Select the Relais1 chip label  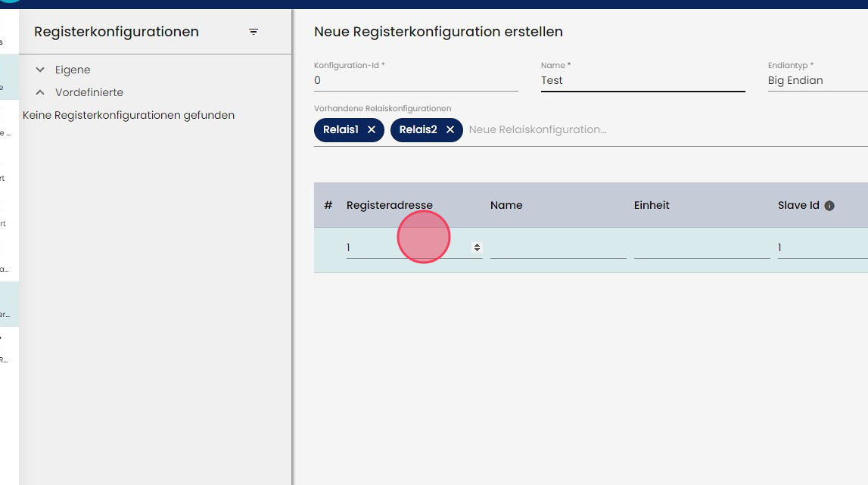(341, 129)
